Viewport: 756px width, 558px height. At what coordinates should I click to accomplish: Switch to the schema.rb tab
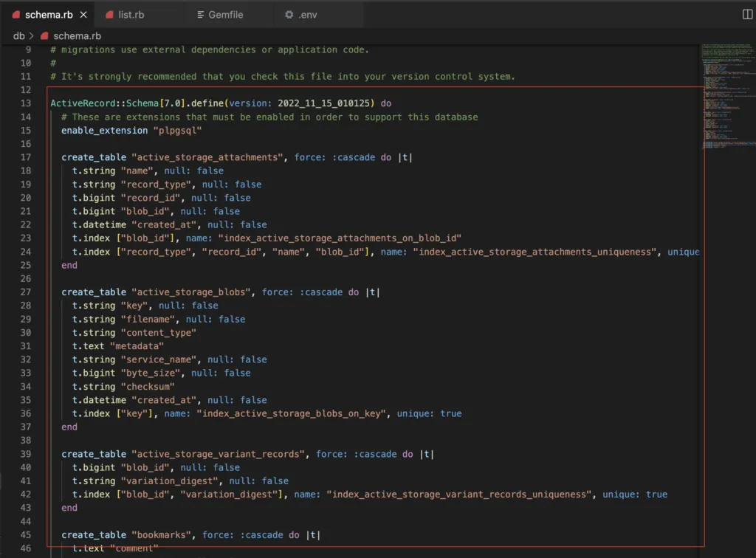[48, 15]
